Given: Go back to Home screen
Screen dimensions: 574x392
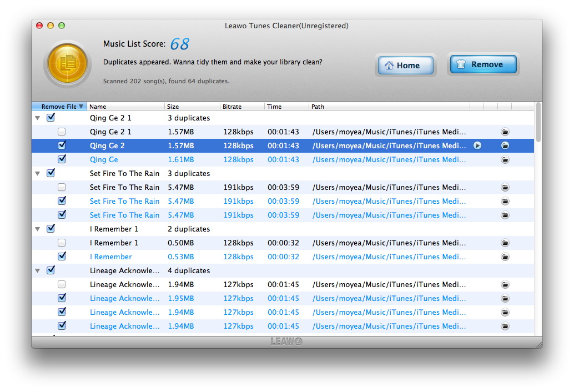Looking at the screenshot, I should coord(405,65).
